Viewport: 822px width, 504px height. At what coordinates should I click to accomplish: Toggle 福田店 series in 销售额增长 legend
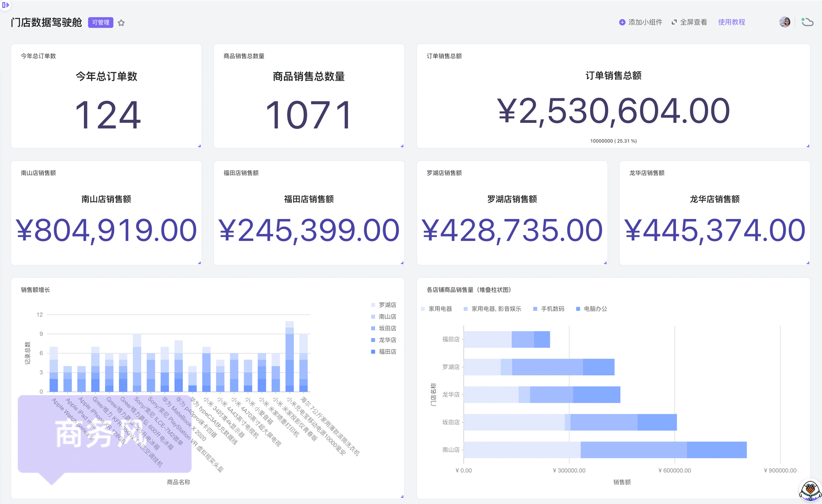pos(387,352)
